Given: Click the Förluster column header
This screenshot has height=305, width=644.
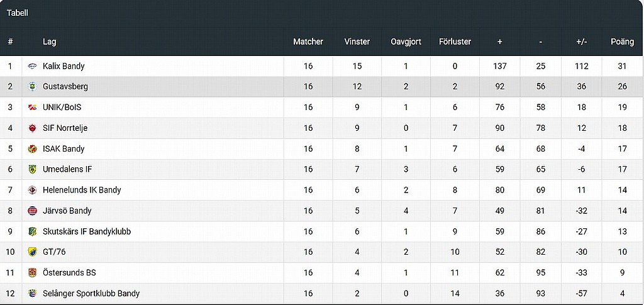Looking at the screenshot, I should 455,42.
